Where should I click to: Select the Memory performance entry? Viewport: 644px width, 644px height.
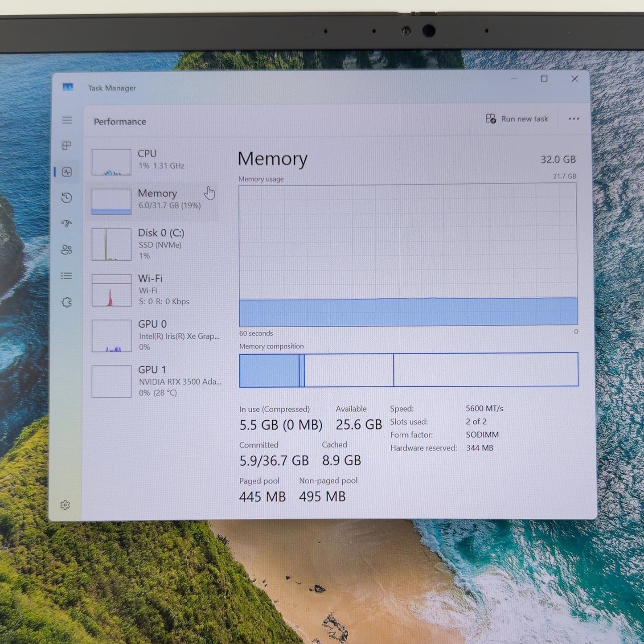coord(152,201)
